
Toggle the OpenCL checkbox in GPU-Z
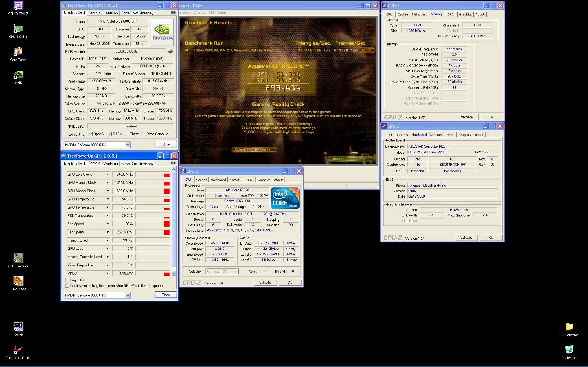tap(90, 134)
